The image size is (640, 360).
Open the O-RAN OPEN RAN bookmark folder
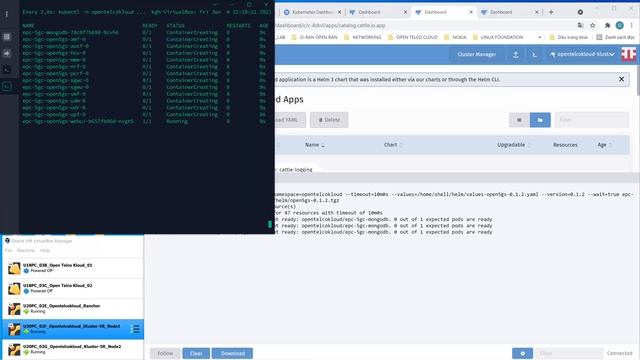pyautogui.click(x=314, y=37)
